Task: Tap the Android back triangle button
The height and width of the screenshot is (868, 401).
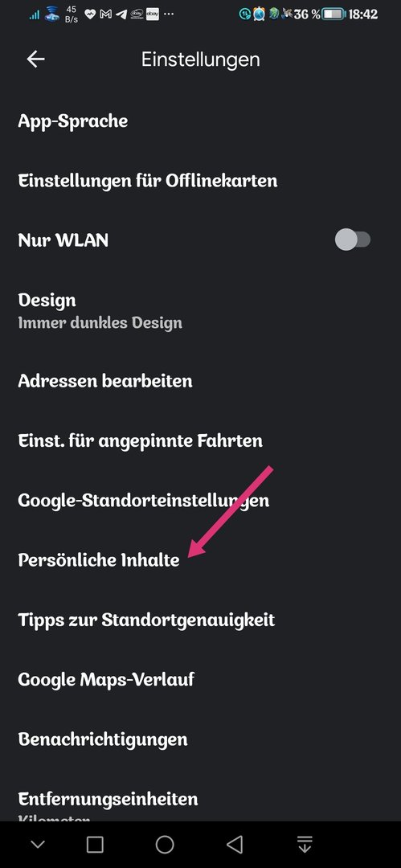Action: click(235, 844)
